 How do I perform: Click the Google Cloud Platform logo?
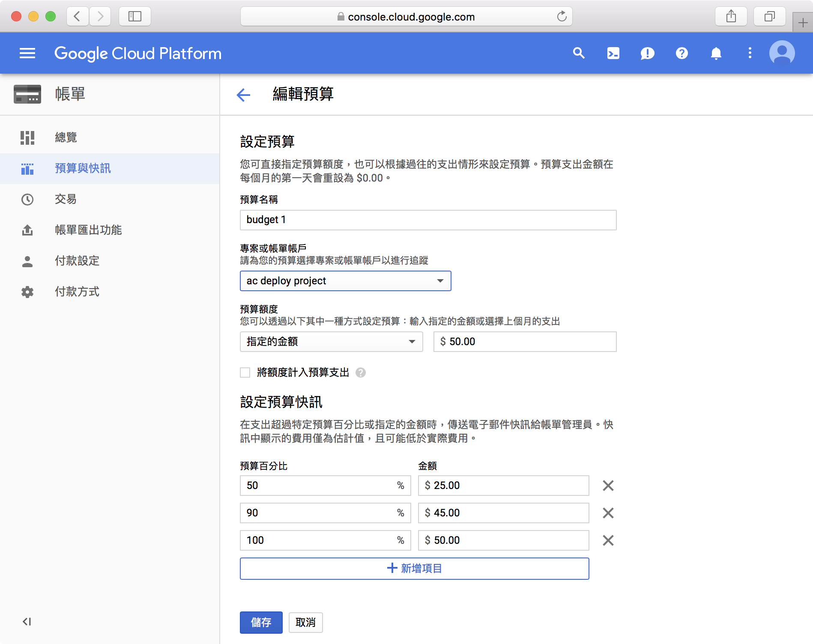138,53
